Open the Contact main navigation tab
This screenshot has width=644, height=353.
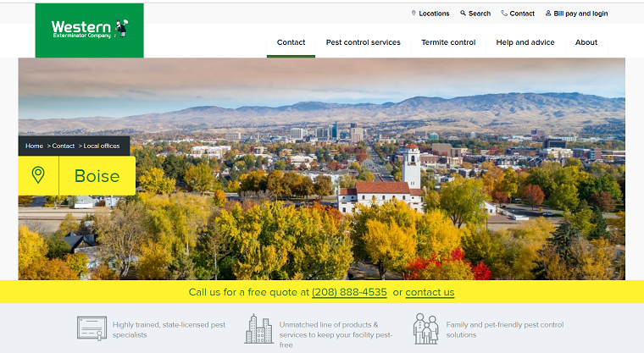291,42
